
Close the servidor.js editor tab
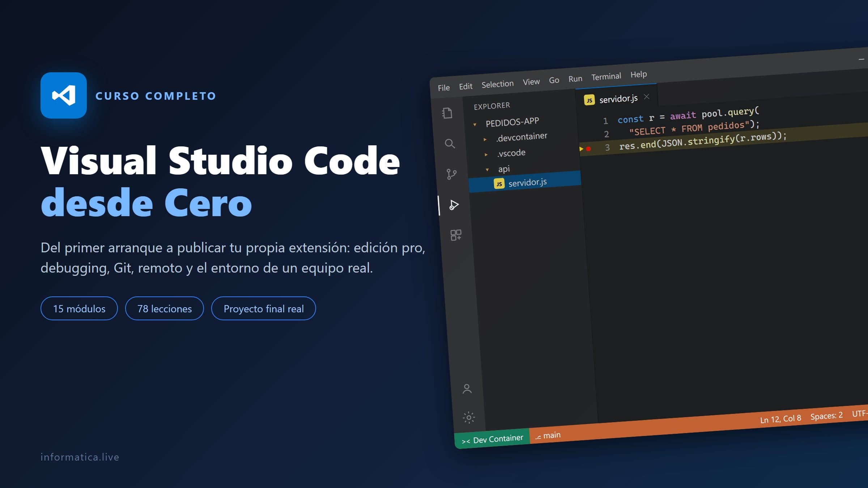[647, 97]
